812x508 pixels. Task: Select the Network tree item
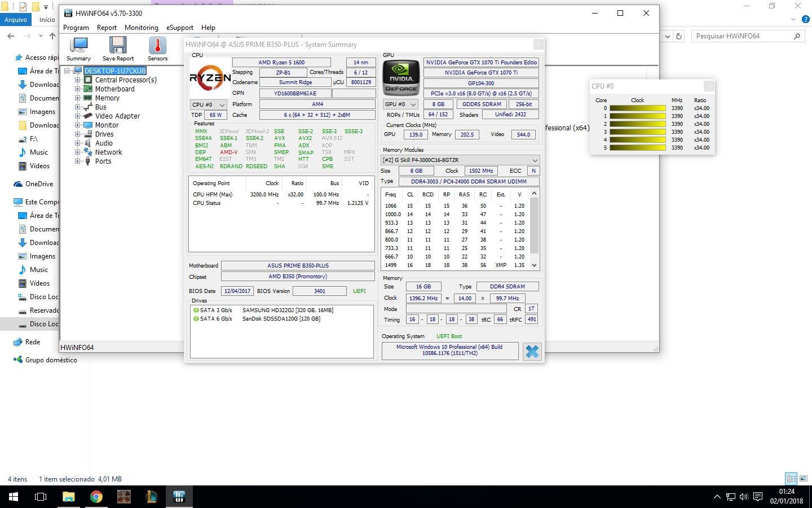tap(108, 152)
